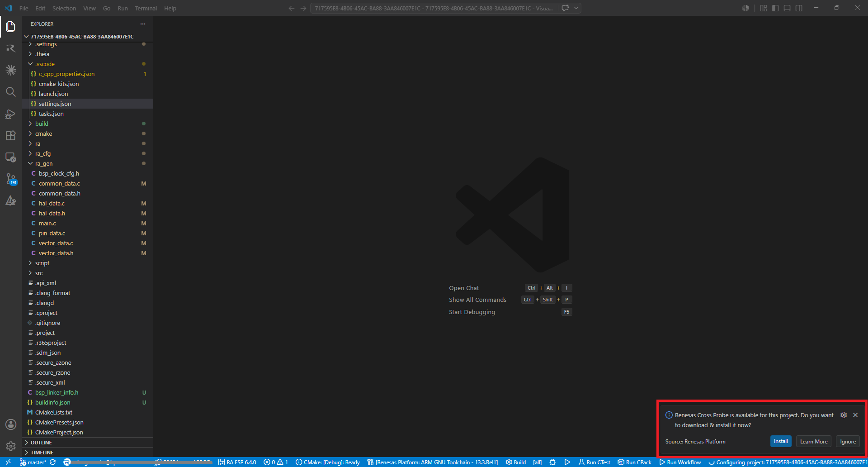Expand the ra_cfg folder
The height and width of the screenshot is (467, 868).
pyautogui.click(x=87, y=153)
